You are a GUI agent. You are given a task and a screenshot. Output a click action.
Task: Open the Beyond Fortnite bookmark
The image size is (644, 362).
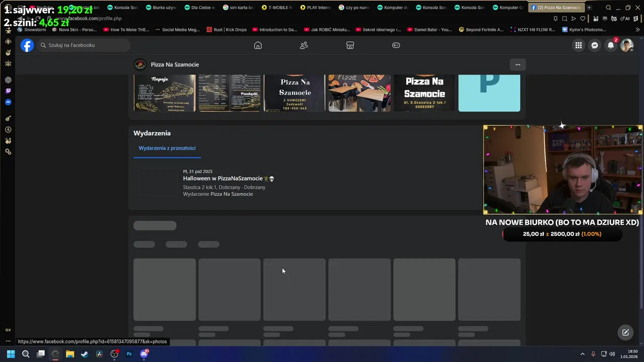click(480, 30)
